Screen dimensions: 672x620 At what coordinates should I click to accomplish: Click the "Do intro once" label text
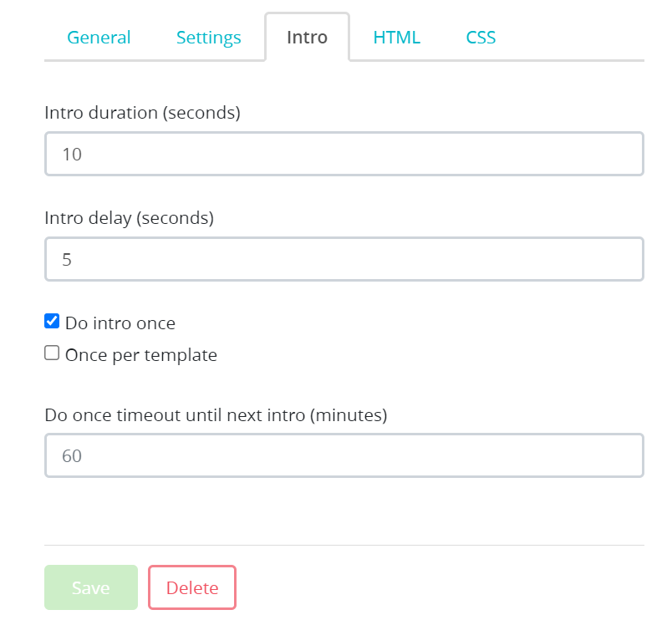click(x=120, y=323)
